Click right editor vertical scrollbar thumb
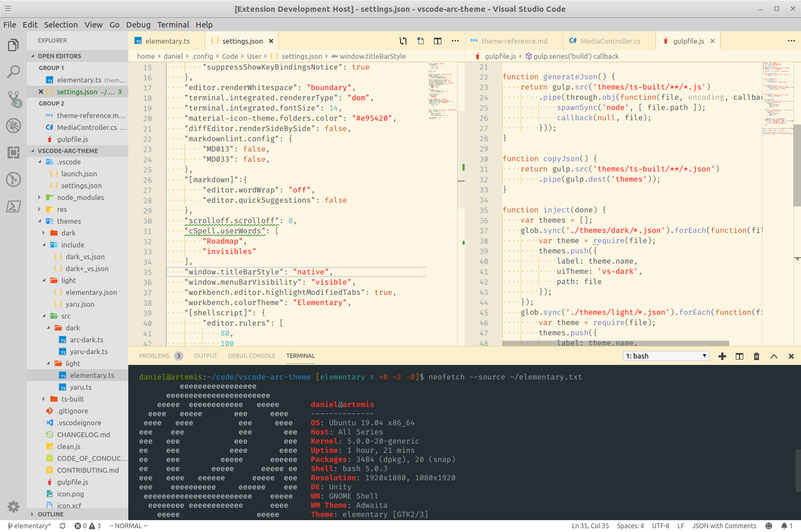 [x=797, y=165]
